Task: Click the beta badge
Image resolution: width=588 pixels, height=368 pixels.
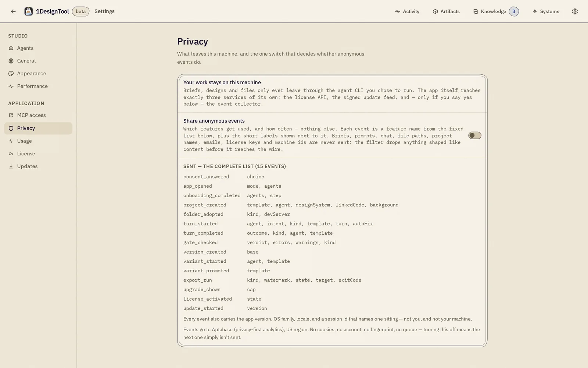Action: pos(80,11)
